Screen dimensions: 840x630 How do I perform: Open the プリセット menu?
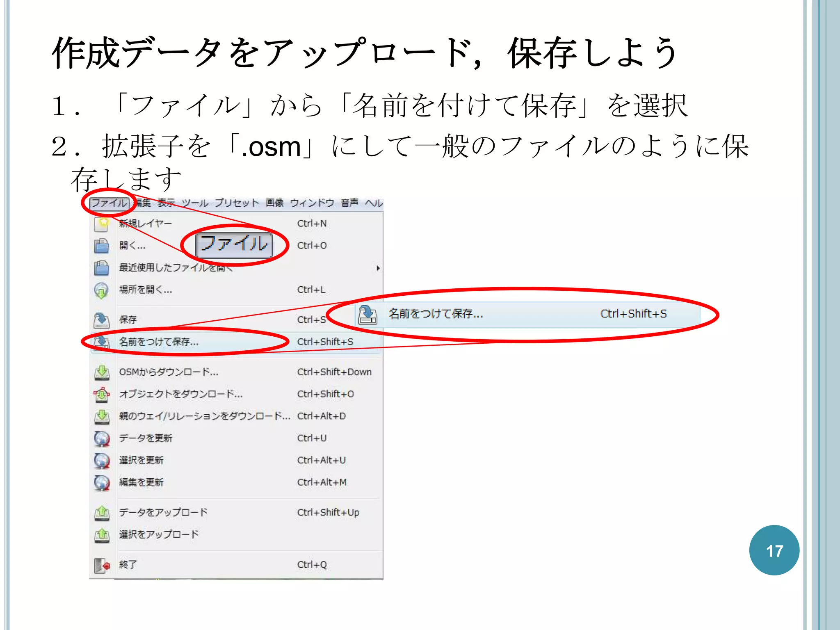pyautogui.click(x=237, y=203)
